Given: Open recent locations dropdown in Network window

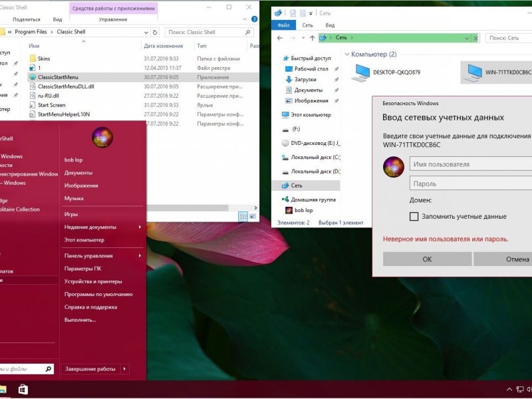Looking at the screenshot, I should coord(303,38).
